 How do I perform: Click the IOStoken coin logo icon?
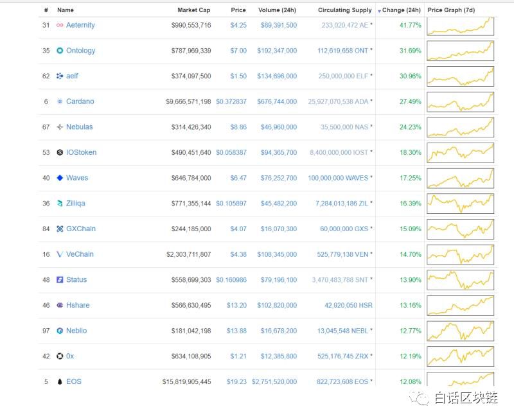point(60,152)
